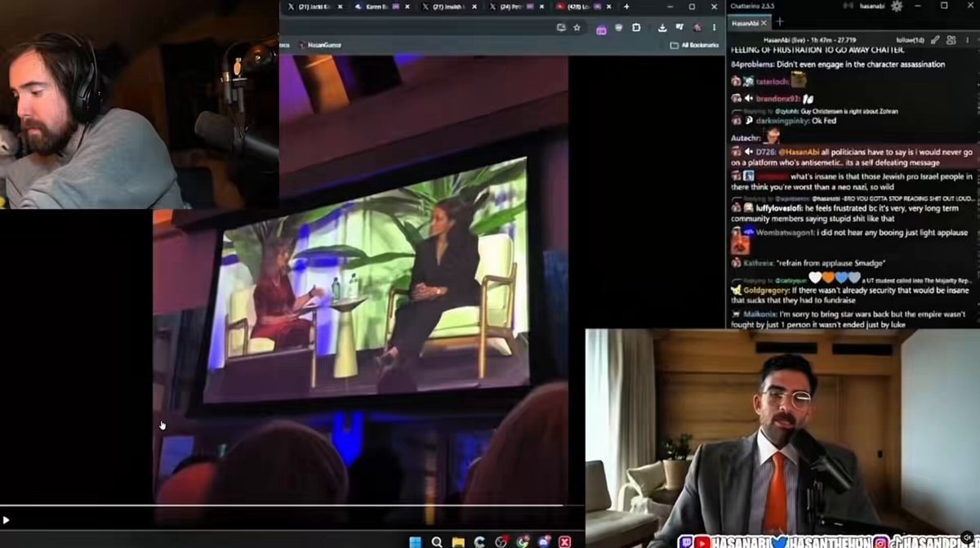Click the browser profile avatar icon
The image size is (980, 548).
697,27
